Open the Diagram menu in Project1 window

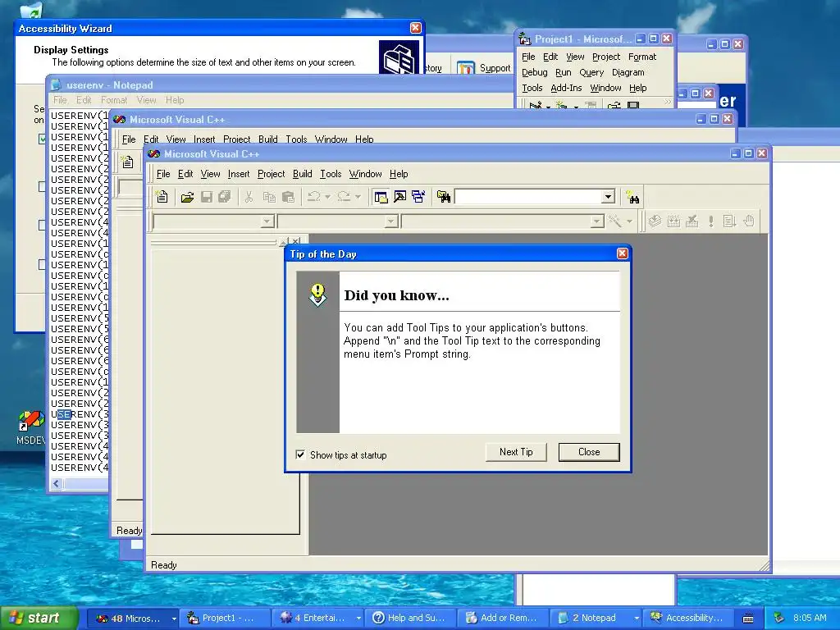(x=628, y=72)
